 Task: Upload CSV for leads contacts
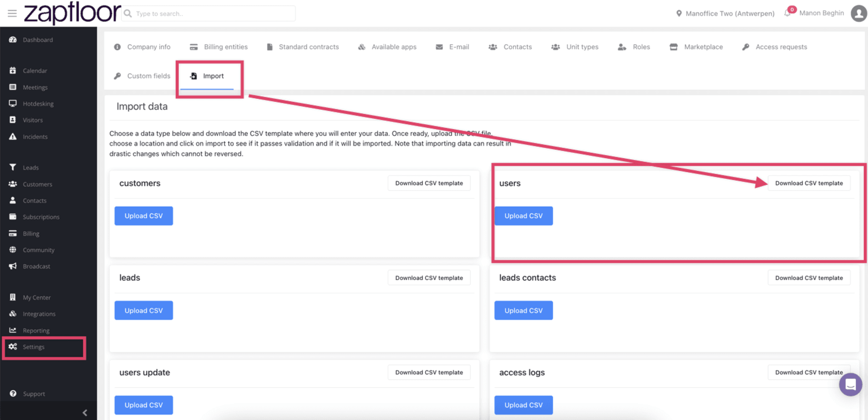pos(524,311)
